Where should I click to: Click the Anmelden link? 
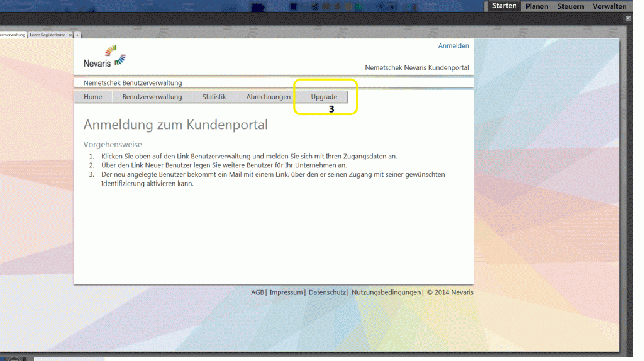coord(453,46)
